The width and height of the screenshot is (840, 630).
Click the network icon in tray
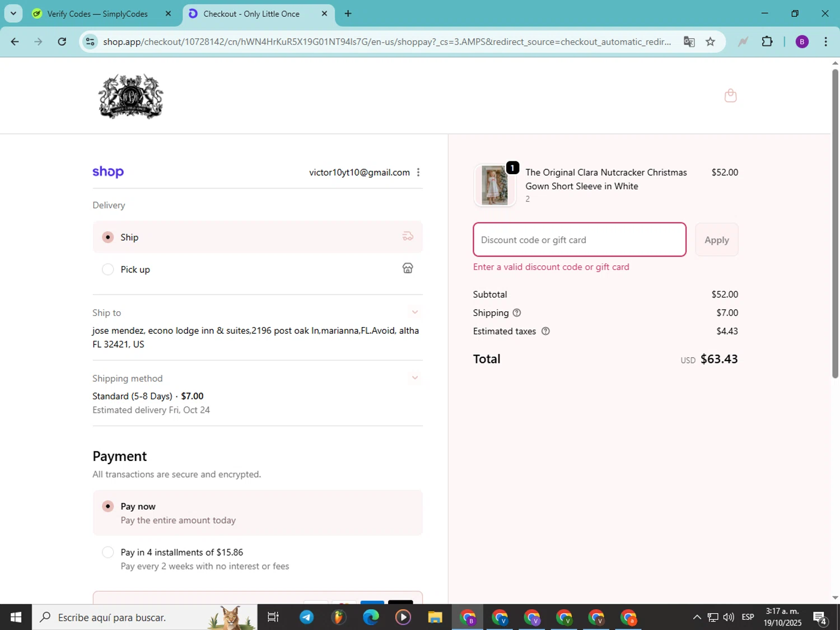[x=713, y=617]
